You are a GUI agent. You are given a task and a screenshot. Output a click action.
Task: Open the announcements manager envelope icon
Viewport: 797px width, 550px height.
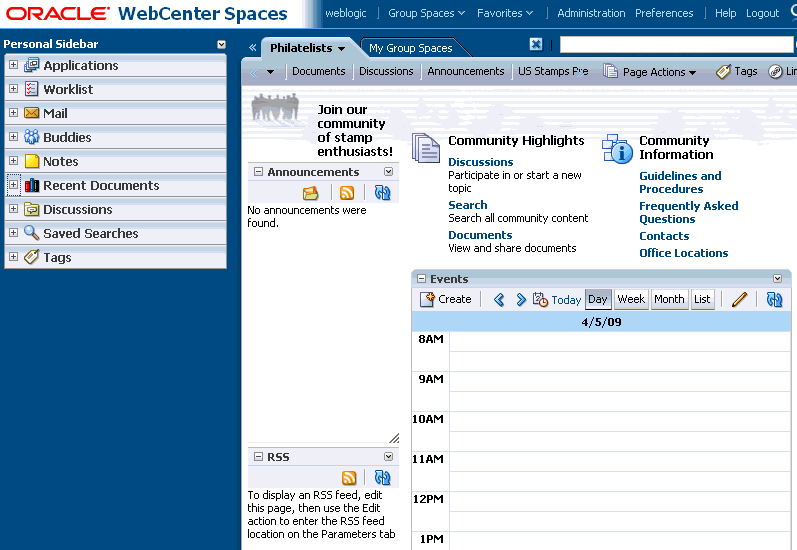[311, 193]
